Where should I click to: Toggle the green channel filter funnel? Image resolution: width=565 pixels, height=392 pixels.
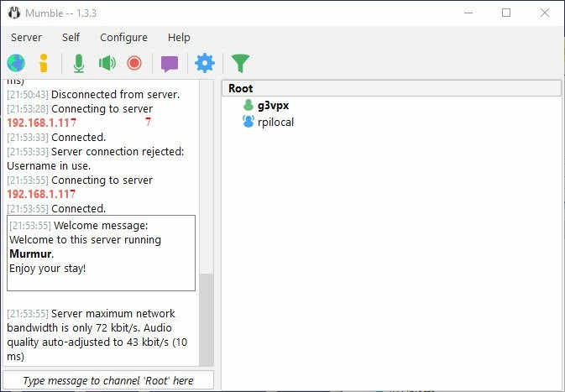pyautogui.click(x=240, y=63)
